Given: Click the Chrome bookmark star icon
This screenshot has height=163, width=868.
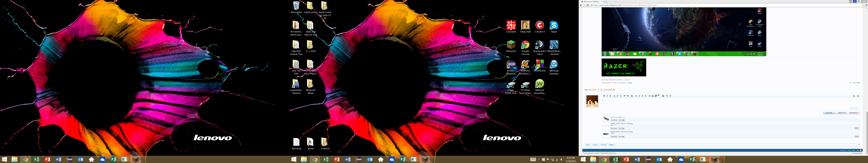Looking at the screenshot, I should tap(863, 5).
